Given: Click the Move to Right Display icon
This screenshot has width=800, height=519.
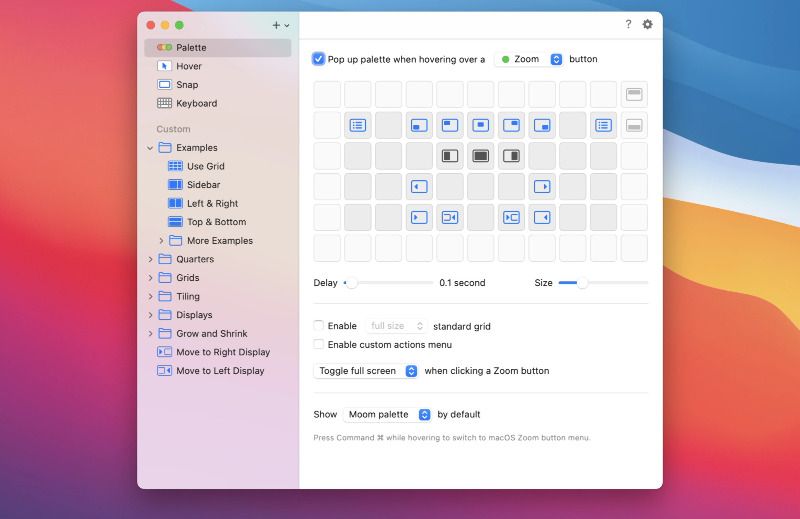Looking at the screenshot, I should [164, 352].
